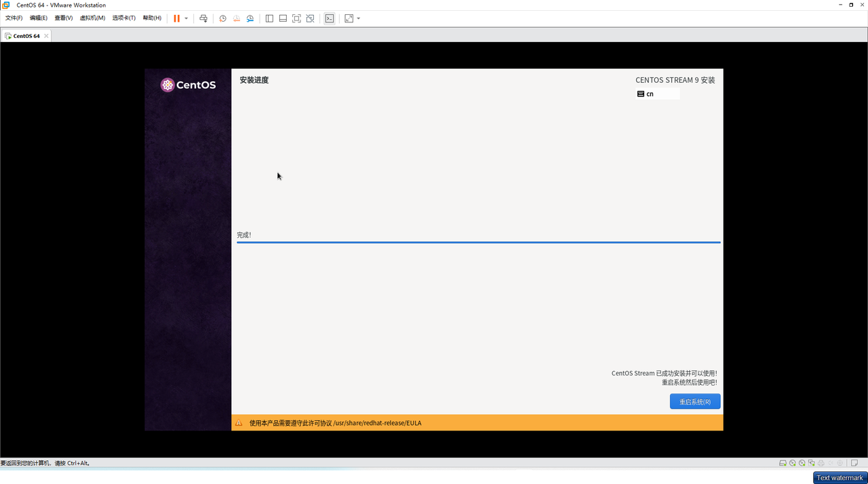The height and width of the screenshot is (484, 868).
Task: Toggle Unity mode icon
Action: click(310, 18)
